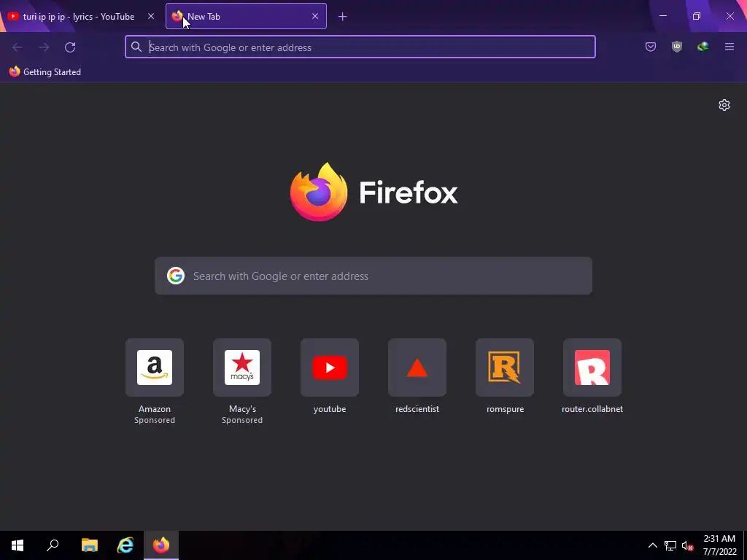Click the magnifier icon in the address bar
Screen dimensions: 747x560
pyautogui.click(x=136, y=47)
